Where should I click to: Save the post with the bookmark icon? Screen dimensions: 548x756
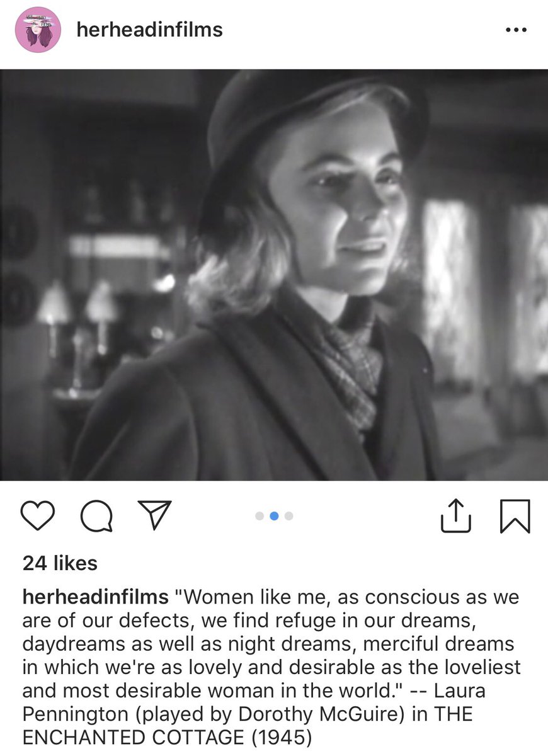click(x=515, y=516)
